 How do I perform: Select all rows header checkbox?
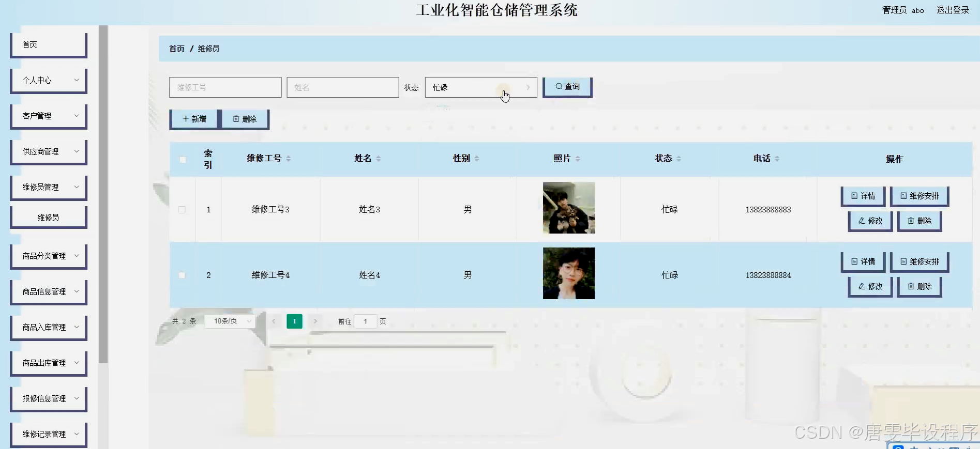click(x=183, y=159)
